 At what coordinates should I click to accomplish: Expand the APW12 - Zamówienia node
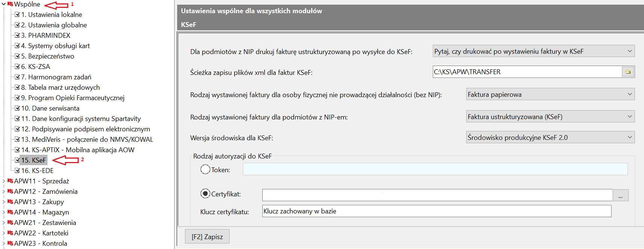[x=3, y=192]
